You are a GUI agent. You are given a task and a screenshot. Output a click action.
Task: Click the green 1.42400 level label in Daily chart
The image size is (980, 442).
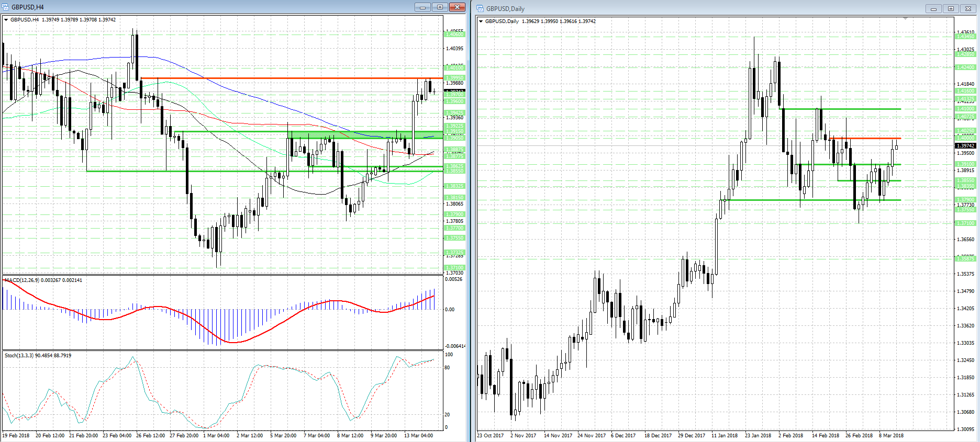[x=965, y=67]
